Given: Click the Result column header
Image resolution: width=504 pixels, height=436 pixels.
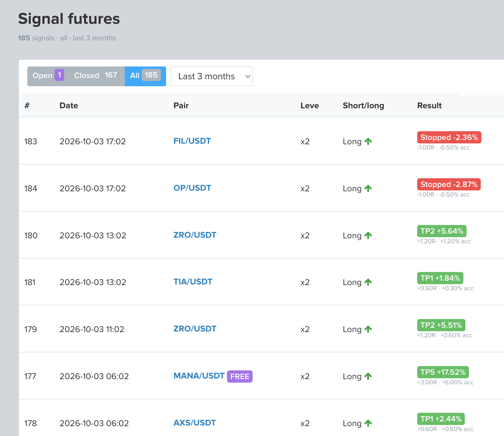Looking at the screenshot, I should (x=429, y=105).
